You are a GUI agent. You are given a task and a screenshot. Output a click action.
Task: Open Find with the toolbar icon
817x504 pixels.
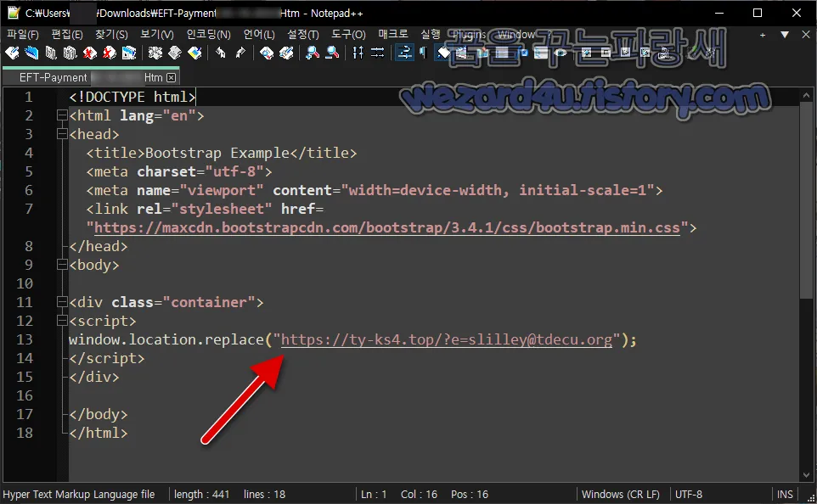click(267, 53)
